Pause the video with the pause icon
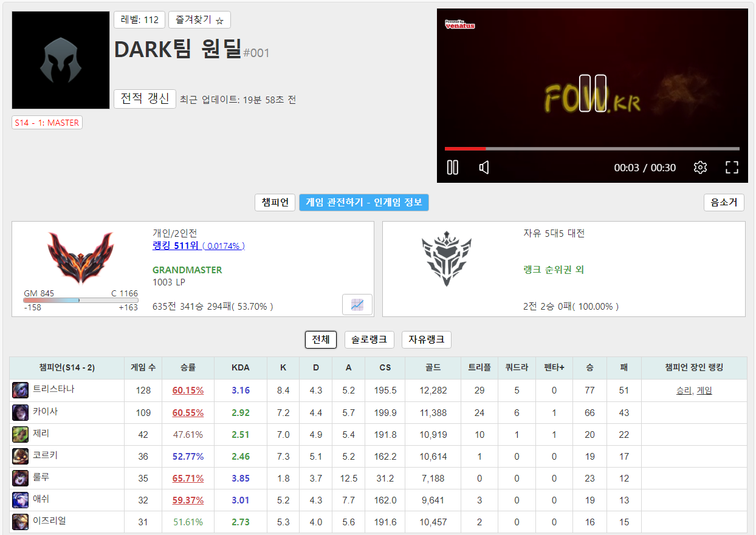 (x=452, y=167)
